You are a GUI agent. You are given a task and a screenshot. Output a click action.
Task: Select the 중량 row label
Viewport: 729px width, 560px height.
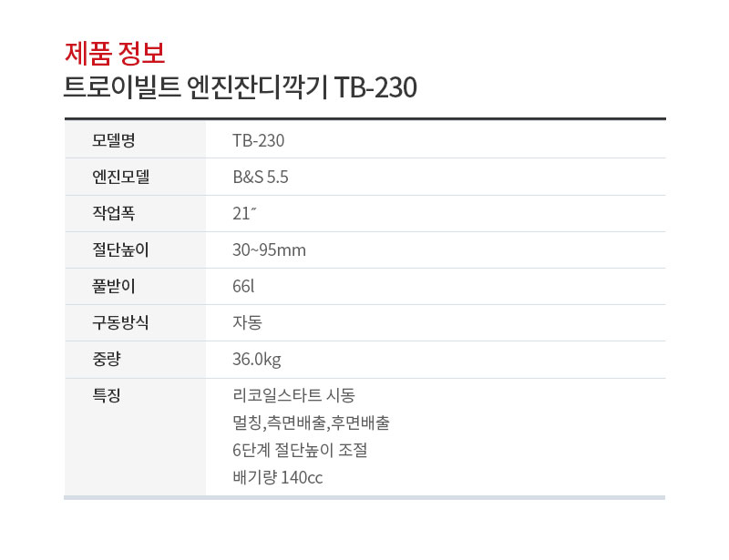coord(107,359)
